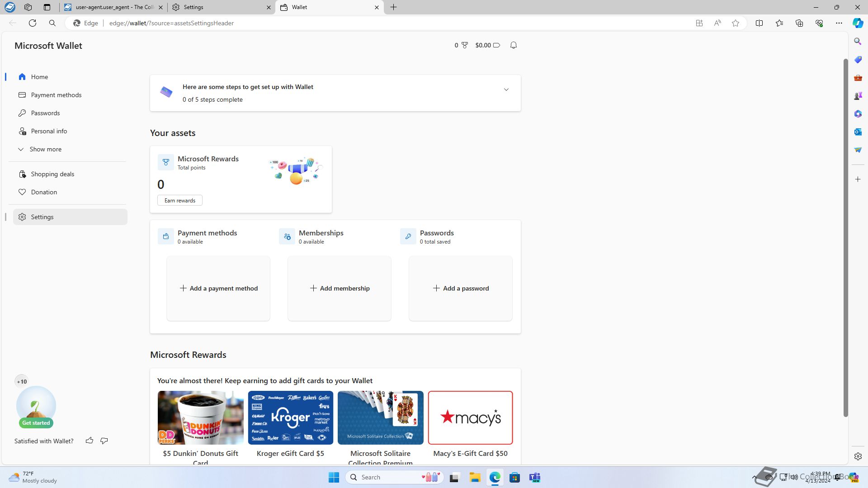This screenshot has width=868, height=488.
Task: Open sidebar Shopping tag icon
Action: click(858, 60)
